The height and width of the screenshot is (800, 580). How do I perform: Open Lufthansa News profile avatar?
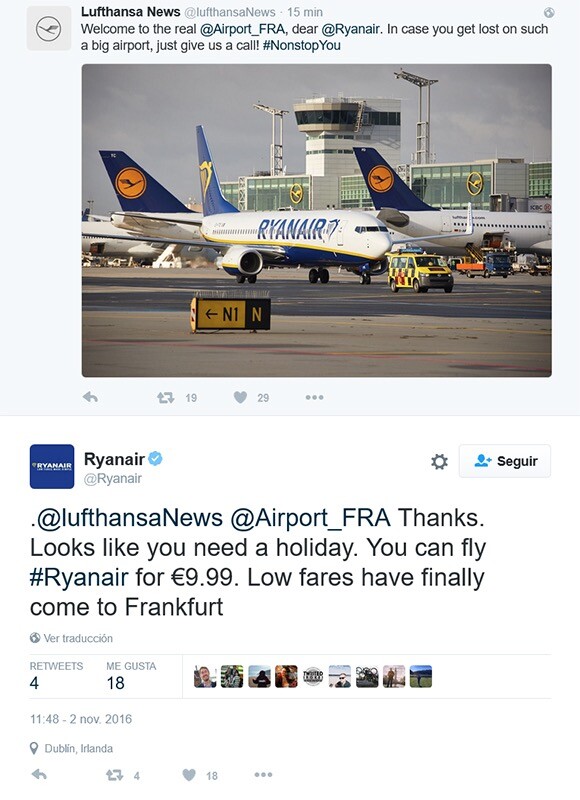point(49,28)
